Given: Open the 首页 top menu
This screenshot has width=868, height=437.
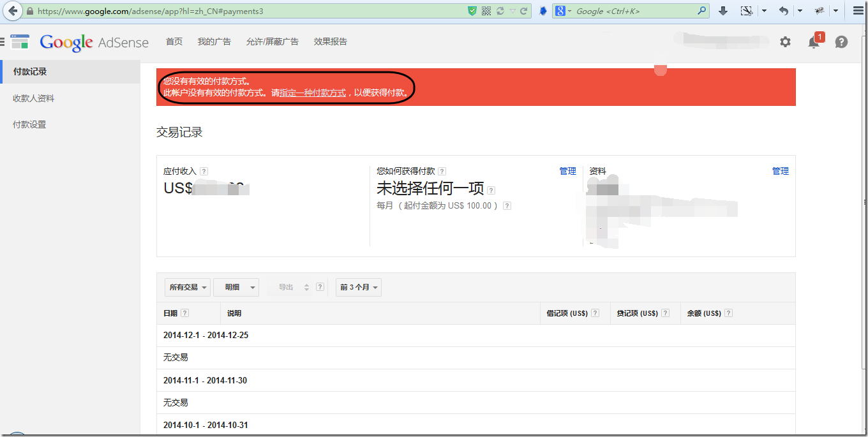Looking at the screenshot, I should 174,41.
